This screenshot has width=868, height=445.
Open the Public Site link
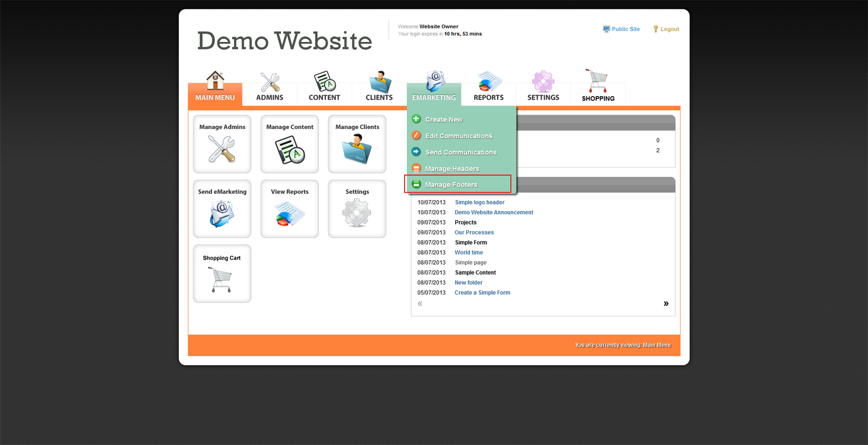(x=625, y=29)
